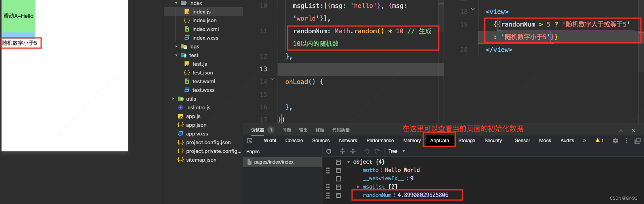
Task: Click the motto value Hello World
Action: (x=402, y=170)
